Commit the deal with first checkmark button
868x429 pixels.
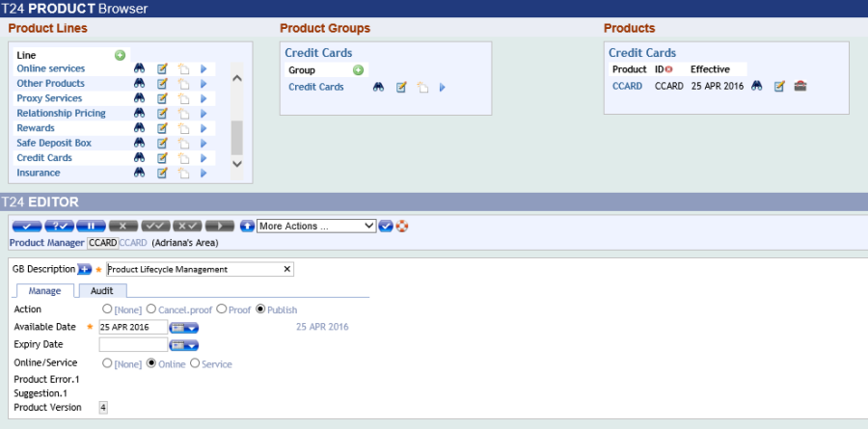(x=27, y=226)
